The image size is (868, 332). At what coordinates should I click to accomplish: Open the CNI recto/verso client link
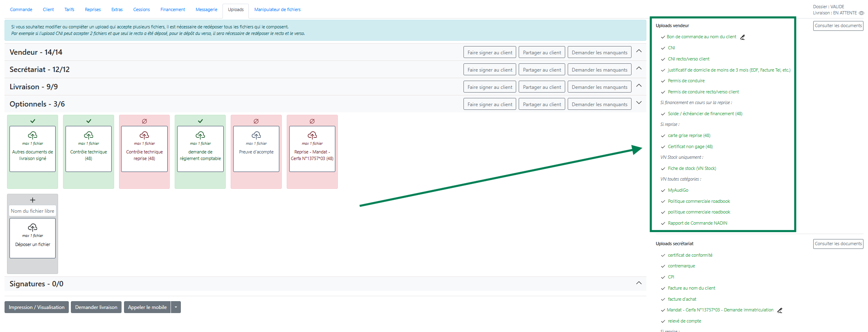pos(688,59)
